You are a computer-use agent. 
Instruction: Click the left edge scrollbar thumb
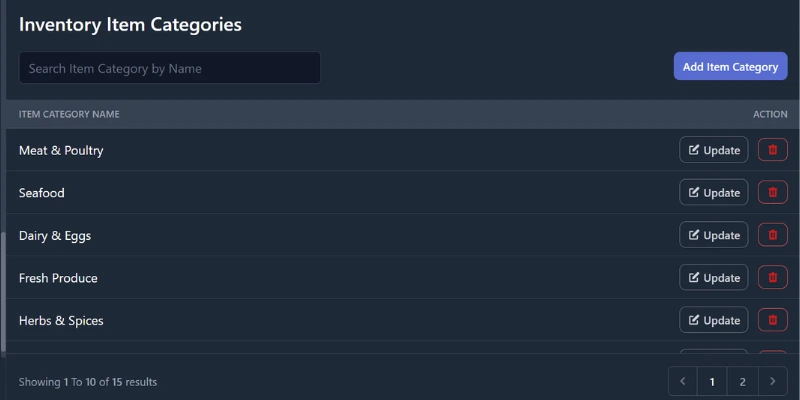[3, 290]
